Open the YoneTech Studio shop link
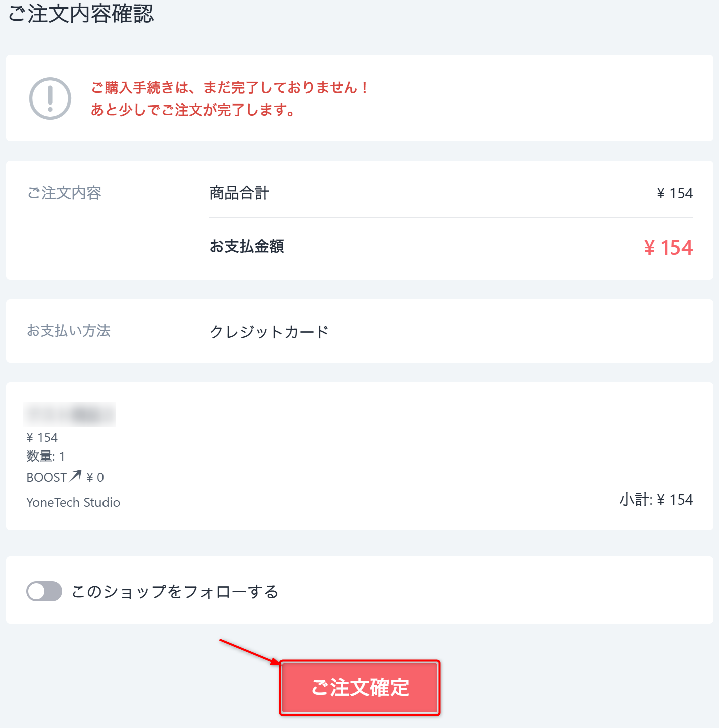 (73, 502)
